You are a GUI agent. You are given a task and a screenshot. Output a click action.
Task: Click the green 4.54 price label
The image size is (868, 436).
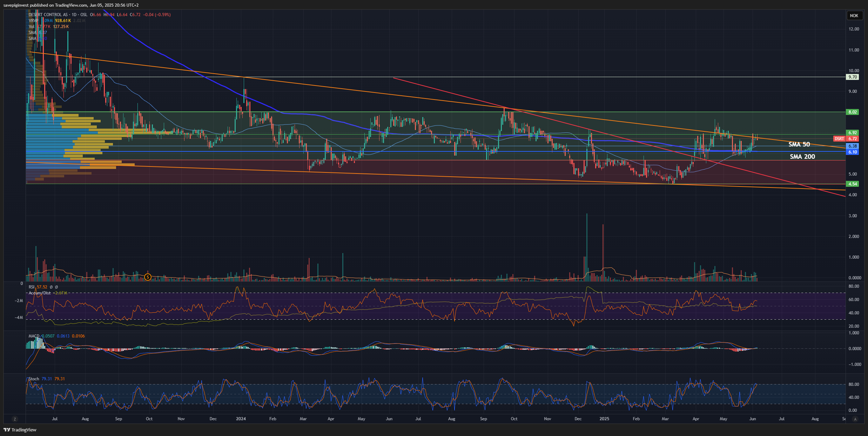tap(853, 184)
